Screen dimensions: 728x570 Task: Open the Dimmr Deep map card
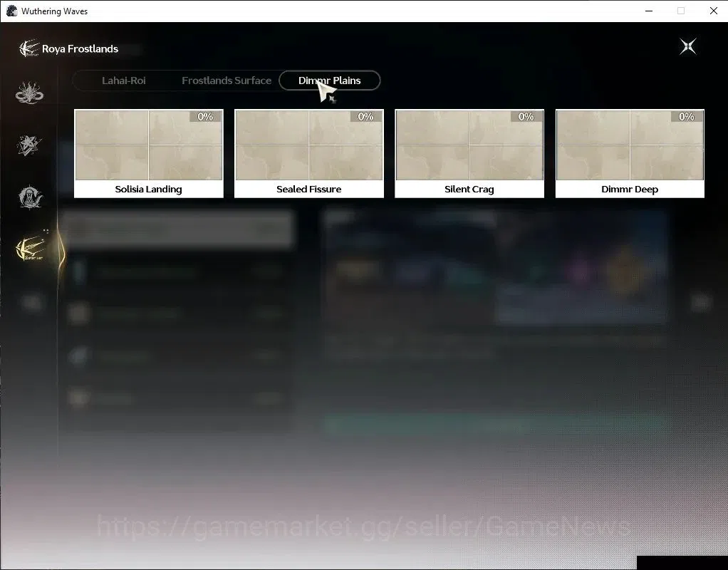point(630,154)
